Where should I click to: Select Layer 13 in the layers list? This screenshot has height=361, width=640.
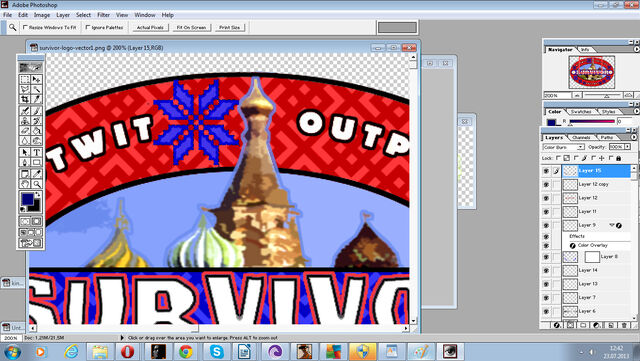click(597, 284)
